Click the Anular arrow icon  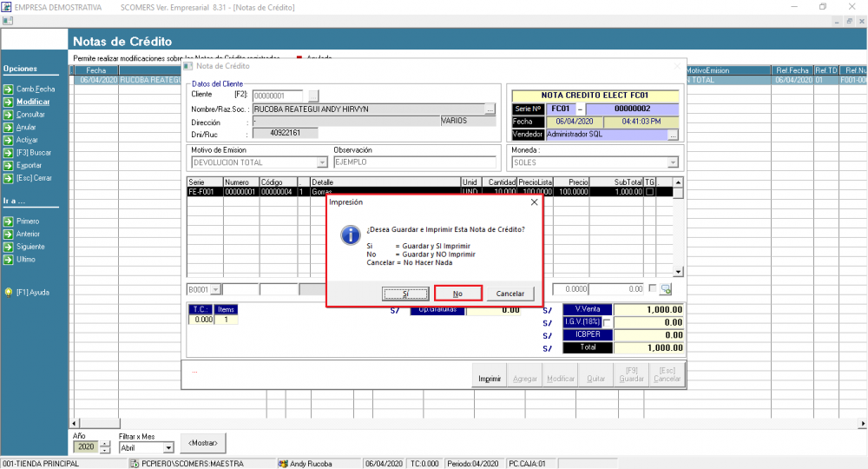tap(9, 128)
